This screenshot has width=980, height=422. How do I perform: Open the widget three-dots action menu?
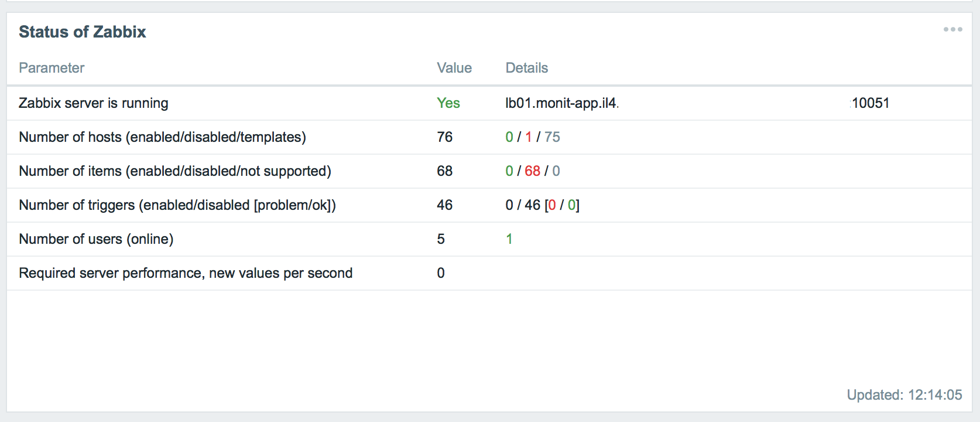[952, 29]
